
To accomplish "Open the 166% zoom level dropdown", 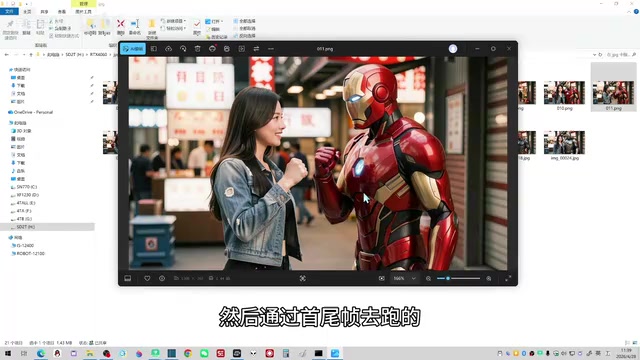I will pyautogui.click(x=404, y=278).
